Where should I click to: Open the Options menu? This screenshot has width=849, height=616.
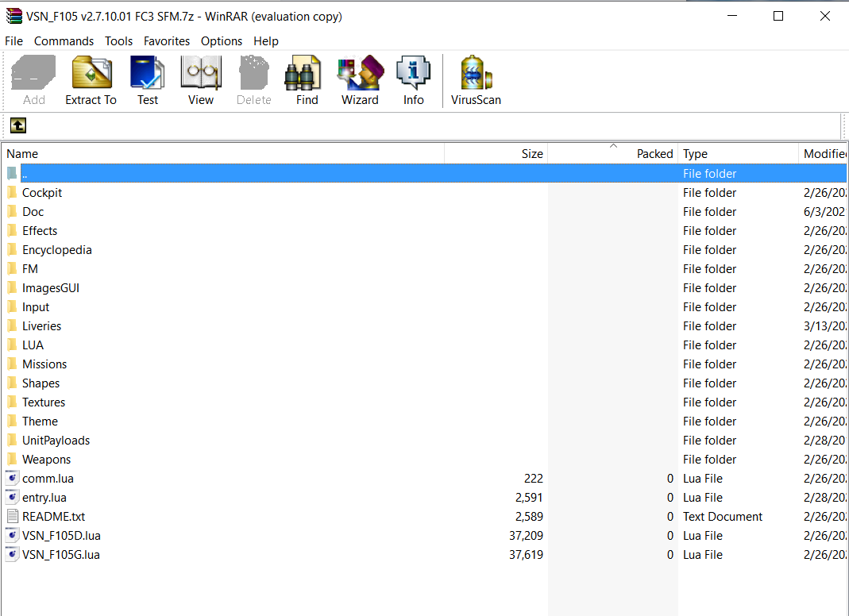click(x=222, y=41)
